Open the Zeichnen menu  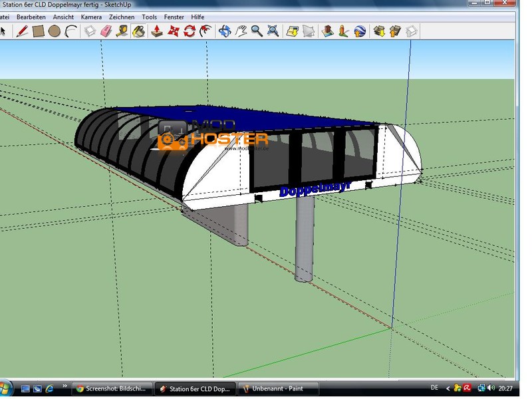(x=122, y=17)
